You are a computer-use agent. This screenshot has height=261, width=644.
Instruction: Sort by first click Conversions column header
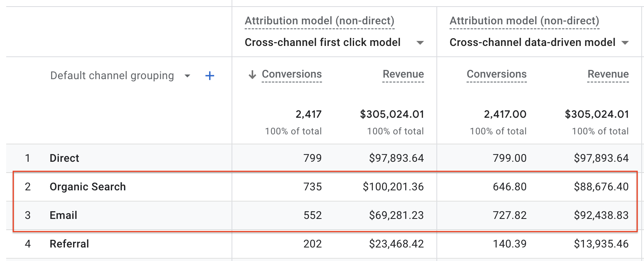(292, 74)
